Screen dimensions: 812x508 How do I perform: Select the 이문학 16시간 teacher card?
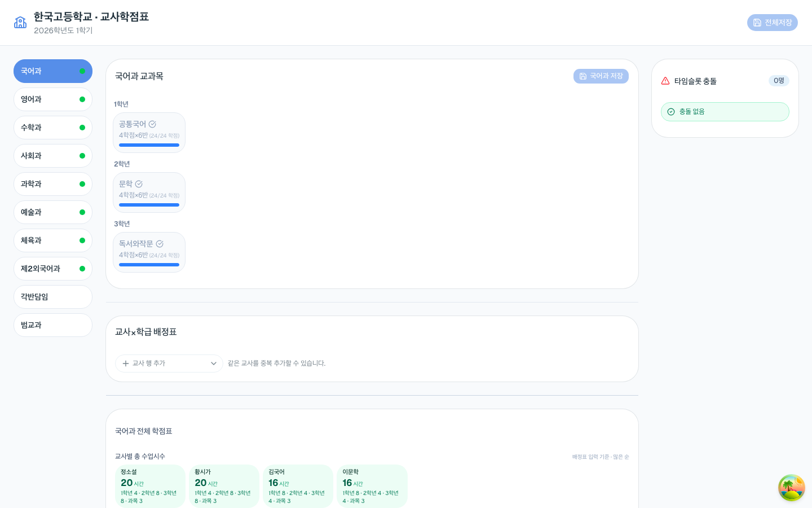click(372, 486)
